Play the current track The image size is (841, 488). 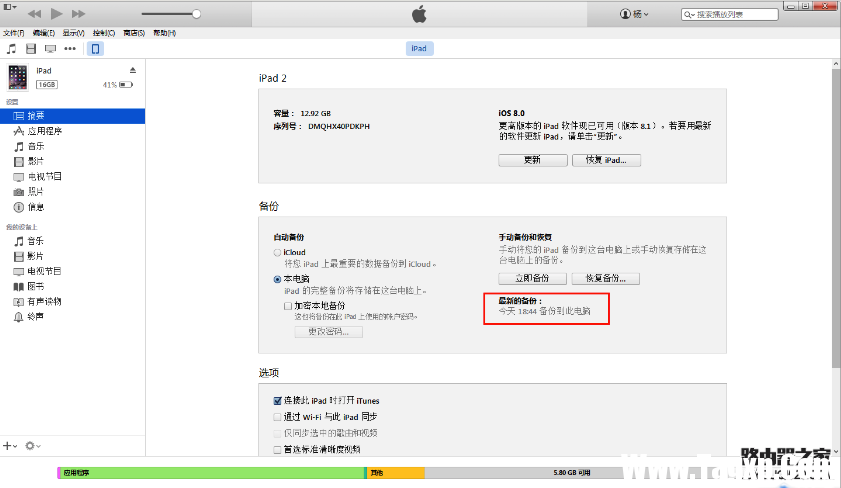[56, 13]
